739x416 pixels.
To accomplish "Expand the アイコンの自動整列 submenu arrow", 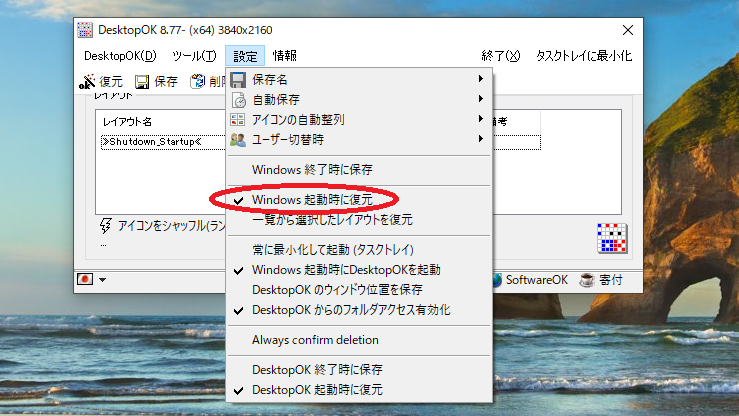I will coord(480,119).
